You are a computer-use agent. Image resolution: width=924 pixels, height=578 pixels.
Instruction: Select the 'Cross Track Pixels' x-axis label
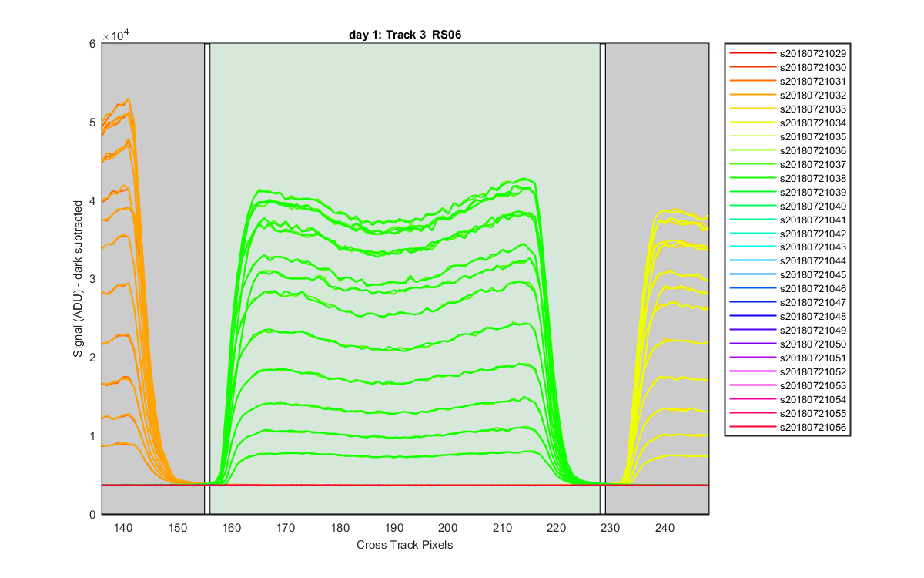404,545
